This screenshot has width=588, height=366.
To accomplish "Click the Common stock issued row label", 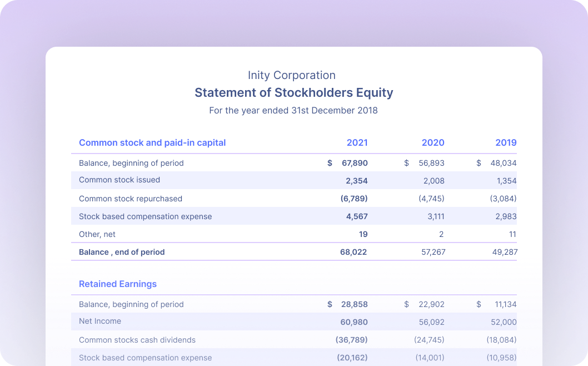I will point(119,180).
